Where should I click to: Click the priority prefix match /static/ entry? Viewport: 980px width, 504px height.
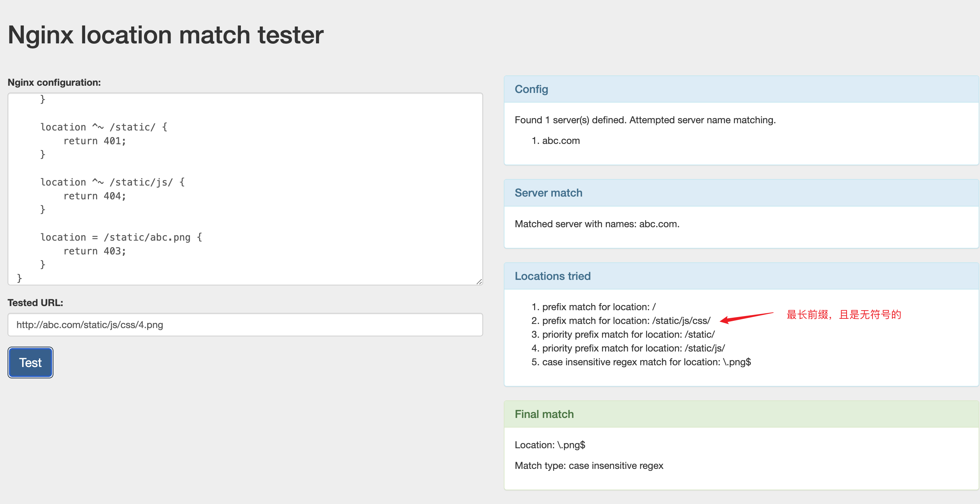pos(628,335)
